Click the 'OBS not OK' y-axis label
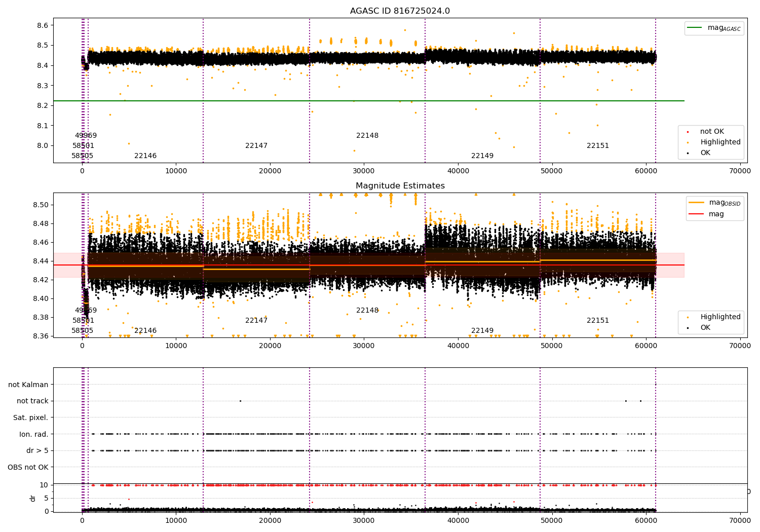 point(28,467)
